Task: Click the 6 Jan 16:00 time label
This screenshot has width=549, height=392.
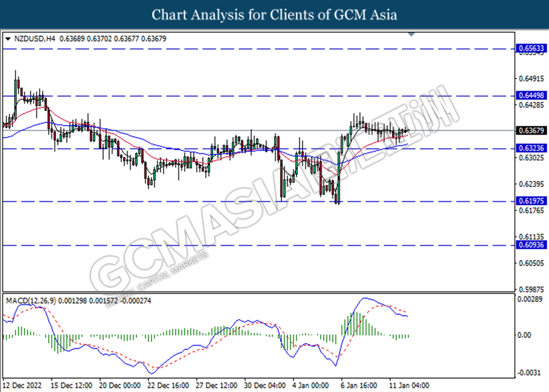Action: click(x=359, y=385)
